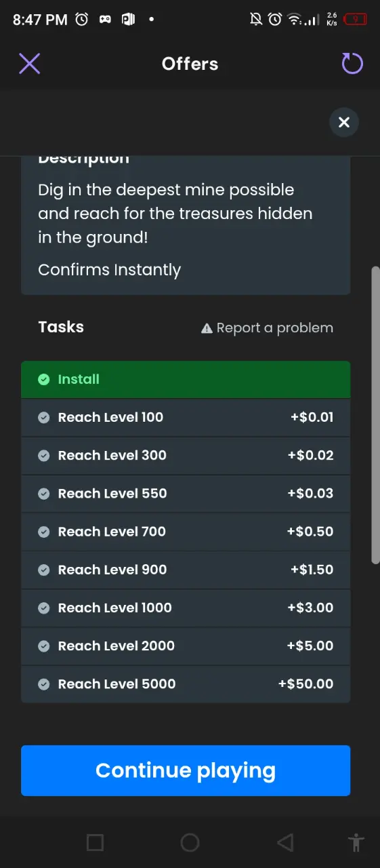Tap the alarm clock icon next to time
Viewport: 380px width, 868px height.
coord(81,20)
